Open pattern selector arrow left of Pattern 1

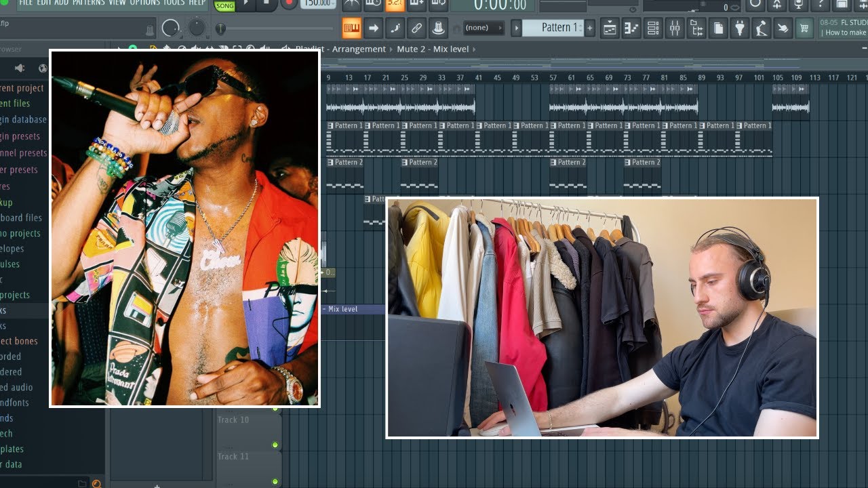pyautogui.click(x=516, y=28)
